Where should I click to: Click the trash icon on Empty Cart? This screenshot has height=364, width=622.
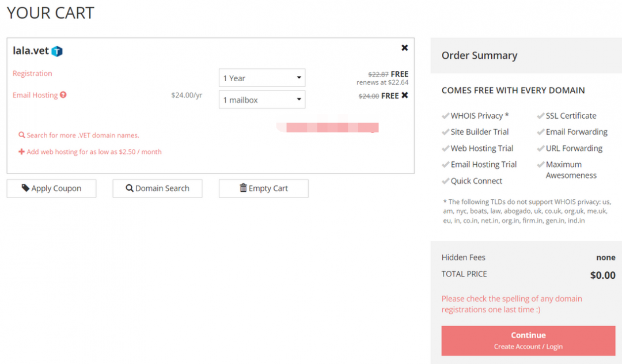point(243,188)
